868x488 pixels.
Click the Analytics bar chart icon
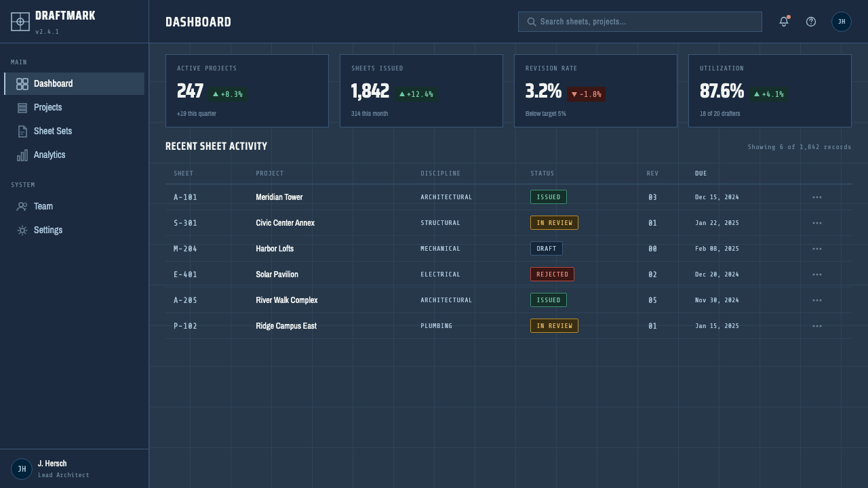(22, 155)
